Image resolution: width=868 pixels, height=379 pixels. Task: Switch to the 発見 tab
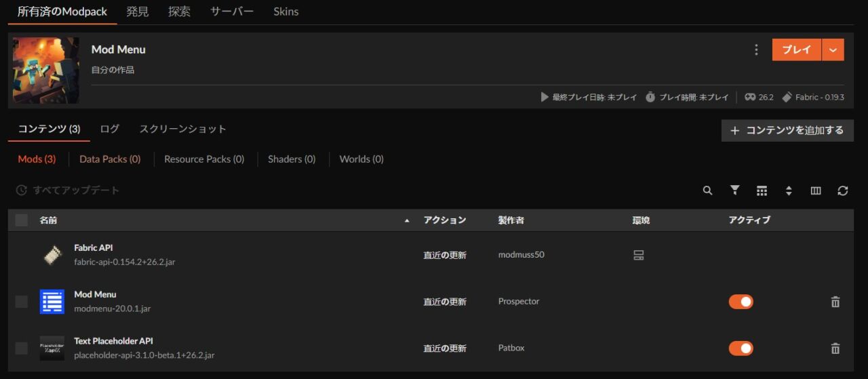138,12
